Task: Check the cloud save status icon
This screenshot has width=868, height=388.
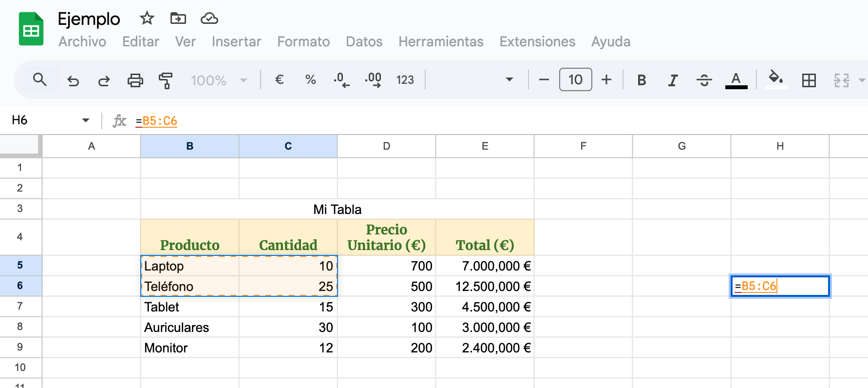Action: (209, 19)
